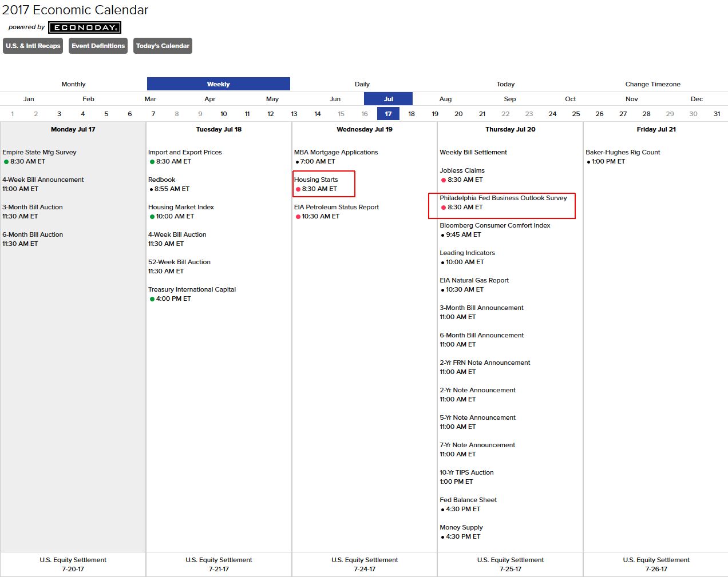Screen dimensions: 728x577
Task: Open 5-Yr Note Announcement event
Action: [x=477, y=417]
